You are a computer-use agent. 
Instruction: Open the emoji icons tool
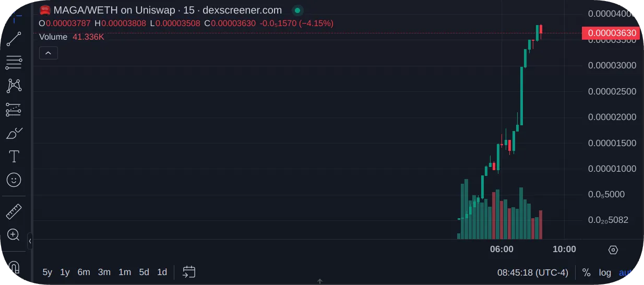pos(14,180)
